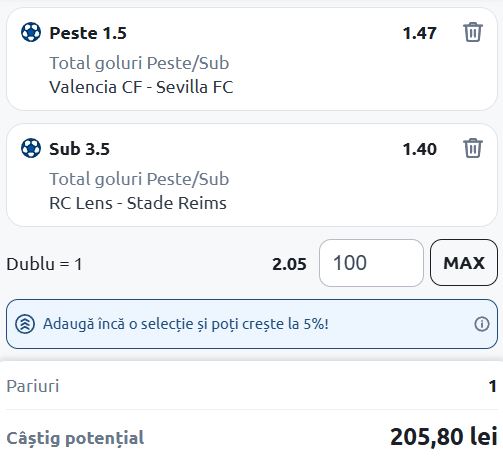Remove the Sub 3.5 selection via trash icon
This screenshot has width=503, height=460.
coord(473,148)
